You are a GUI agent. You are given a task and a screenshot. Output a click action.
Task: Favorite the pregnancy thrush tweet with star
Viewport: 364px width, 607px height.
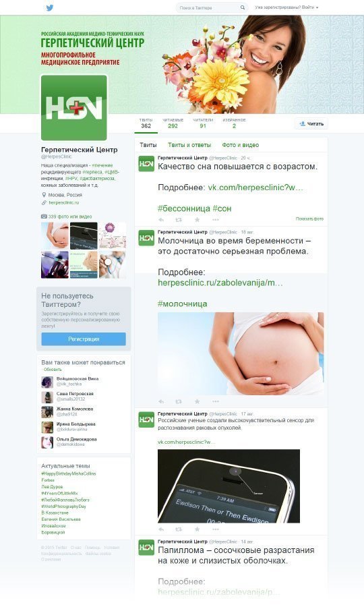(198, 401)
